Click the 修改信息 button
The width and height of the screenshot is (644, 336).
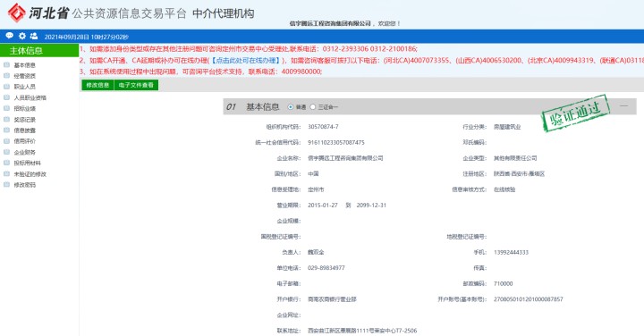pos(97,85)
